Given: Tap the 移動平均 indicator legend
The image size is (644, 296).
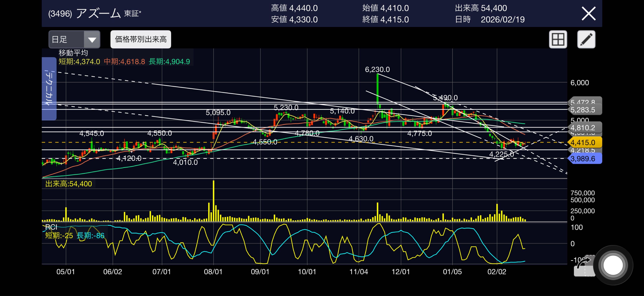Looking at the screenshot, I should 73,53.
